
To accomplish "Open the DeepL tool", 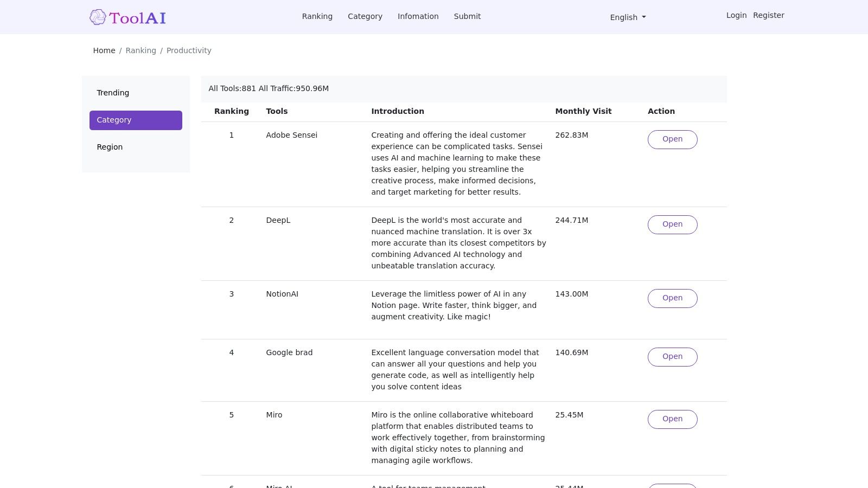I will point(672,224).
